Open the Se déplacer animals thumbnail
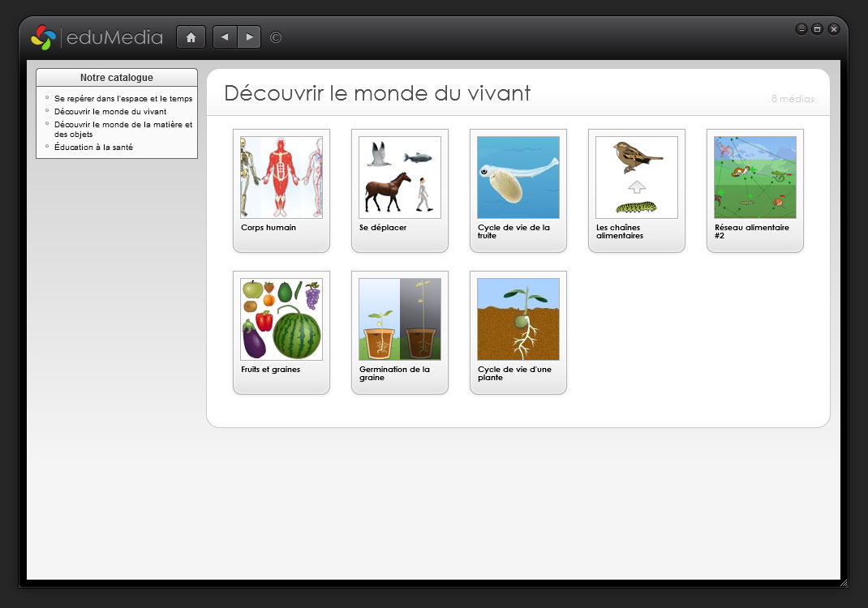This screenshot has height=608, width=868. [400, 178]
